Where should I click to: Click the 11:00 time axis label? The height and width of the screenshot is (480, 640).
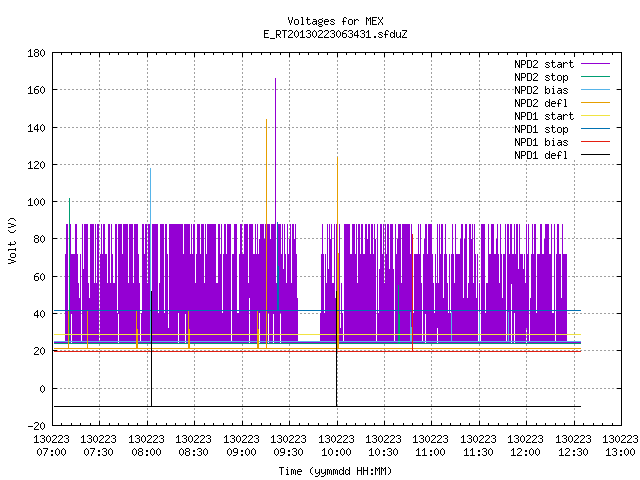click(430, 452)
